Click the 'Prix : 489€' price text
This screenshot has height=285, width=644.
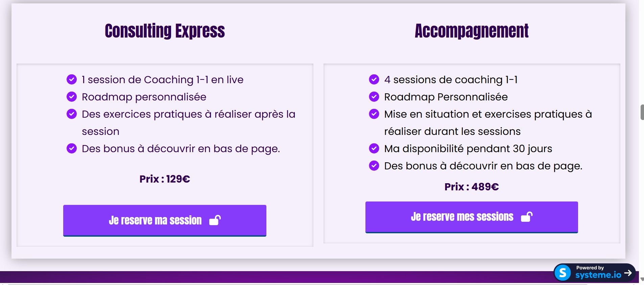click(x=472, y=187)
